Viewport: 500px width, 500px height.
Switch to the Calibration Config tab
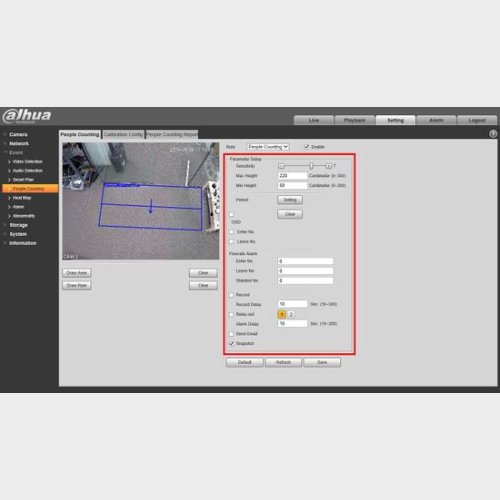tap(123, 134)
